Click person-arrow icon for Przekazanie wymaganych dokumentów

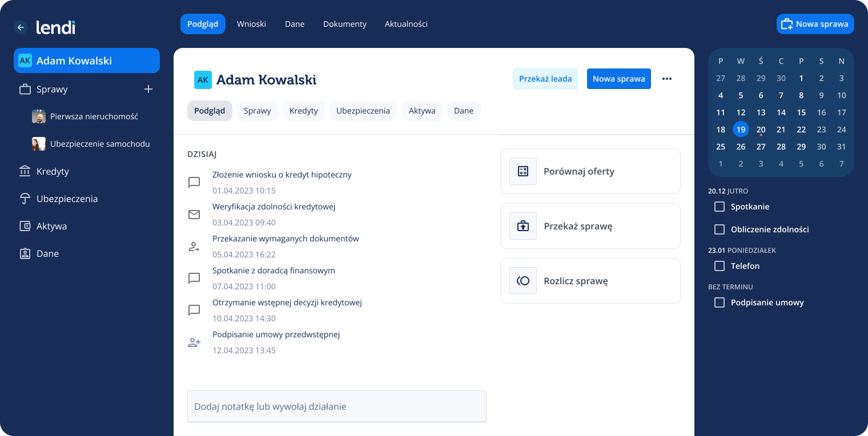[194, 247]
